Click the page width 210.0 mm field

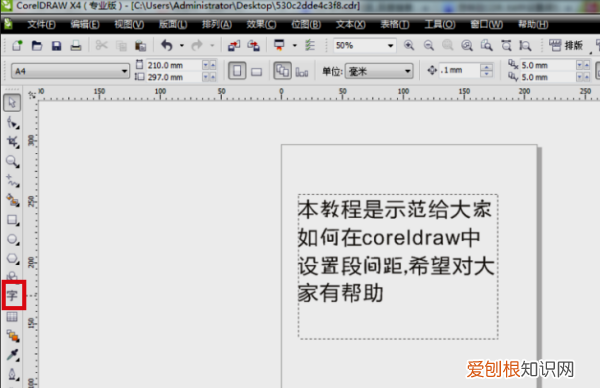pos(173,65)
